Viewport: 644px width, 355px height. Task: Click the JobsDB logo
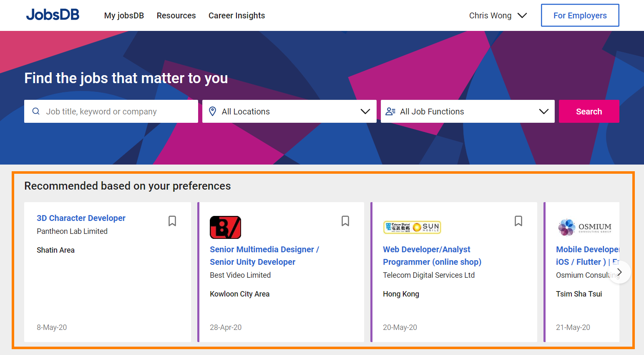[x=53, y=15]
